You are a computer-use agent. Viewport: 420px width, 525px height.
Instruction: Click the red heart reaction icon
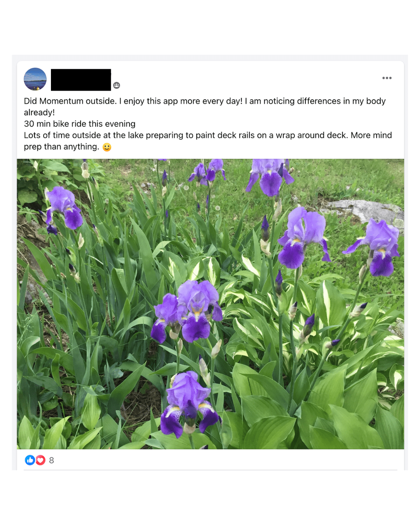(40, 460)
